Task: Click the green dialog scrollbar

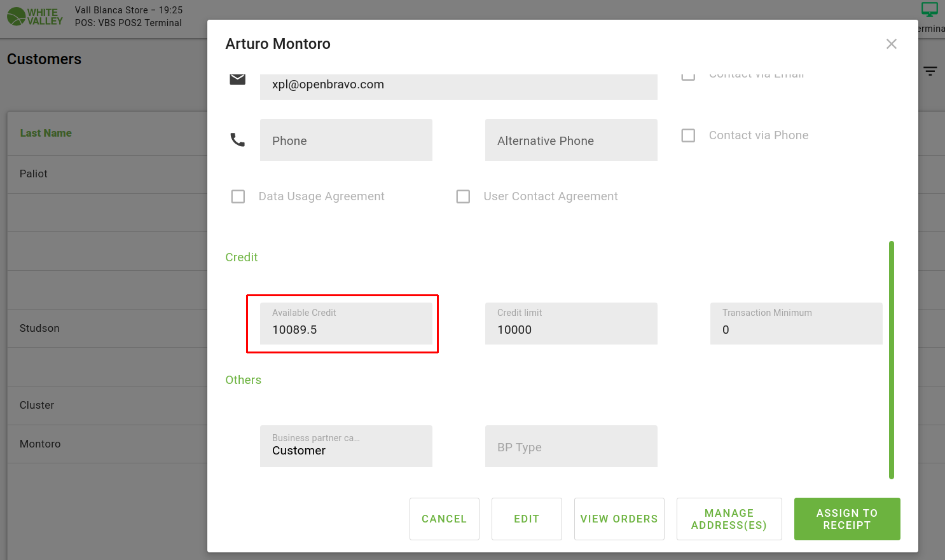Action: [x=892, y=359]
